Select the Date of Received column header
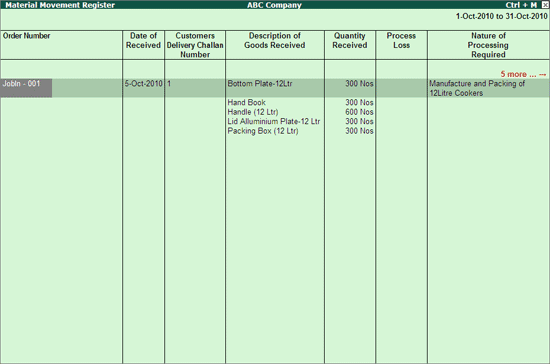This screenshot has width=550, height=364. [143, 40]
